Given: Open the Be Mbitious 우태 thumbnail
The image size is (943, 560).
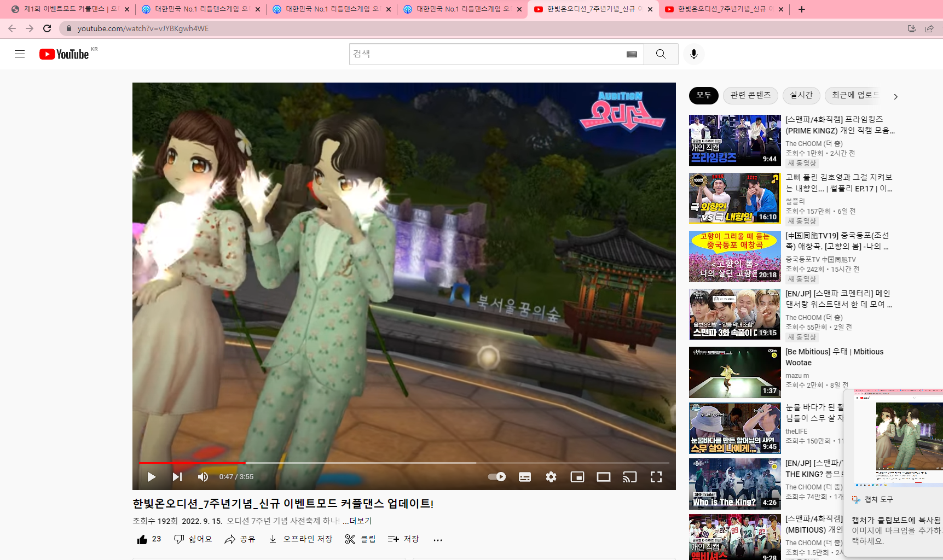Looking at the screenshot, I should [735, 372].
